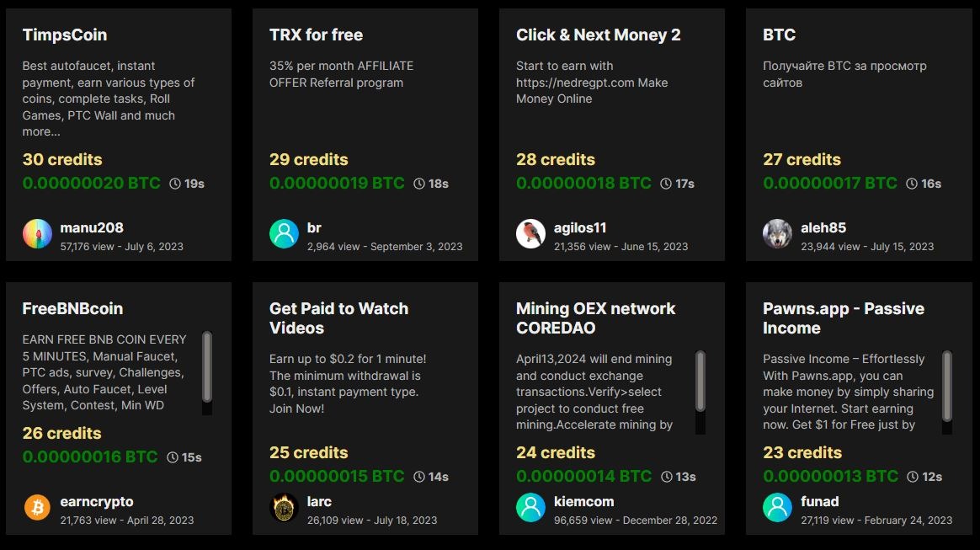Screen dimensions: 980x550
Task: Click the 0.00000017 BTC reward on BTC card
Action: pyautogui.click(x=830, y=183)
